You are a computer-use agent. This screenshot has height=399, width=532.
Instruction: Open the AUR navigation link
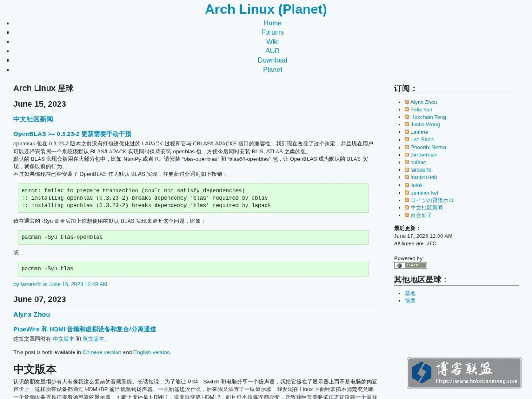[x=272, y=51]
